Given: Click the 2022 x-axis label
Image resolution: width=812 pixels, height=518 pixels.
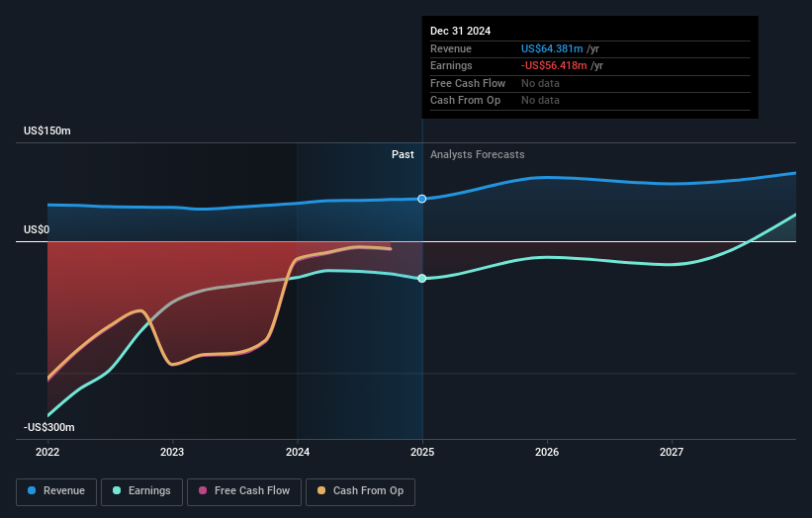Looking at the screenshot, I should pyautogui.click(x=47, y=452).
